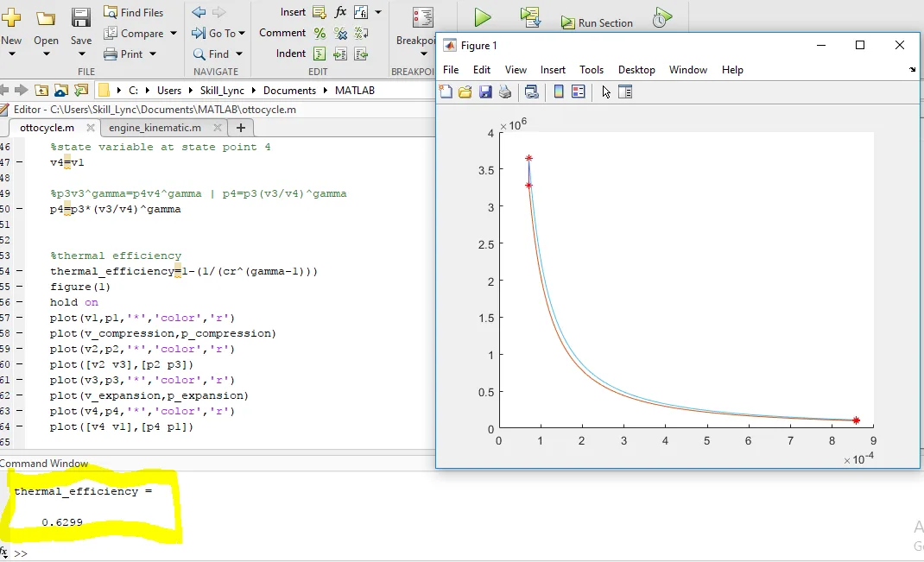Close the ottocycle.m tab
Viewport: 924px width, 562px height.
90,128
